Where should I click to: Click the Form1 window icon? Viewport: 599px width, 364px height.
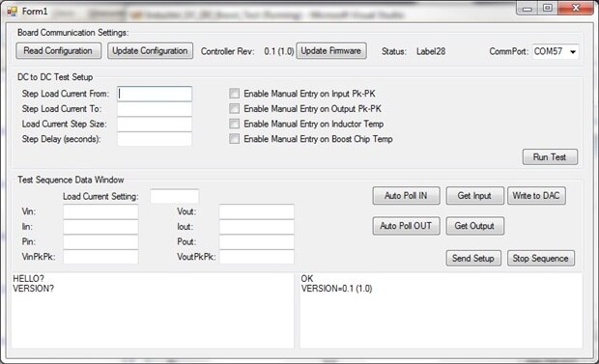[12, 12]
